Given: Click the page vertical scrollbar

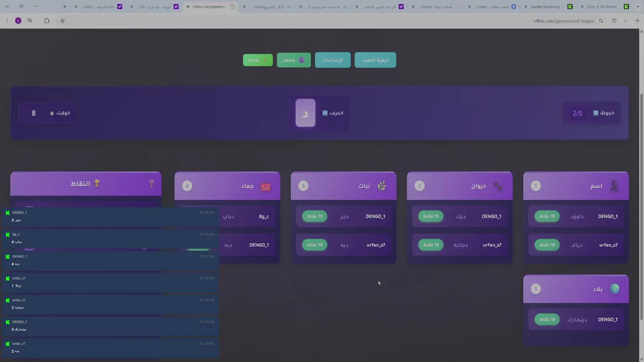Looking at the screenshot, I should point(641,206).
